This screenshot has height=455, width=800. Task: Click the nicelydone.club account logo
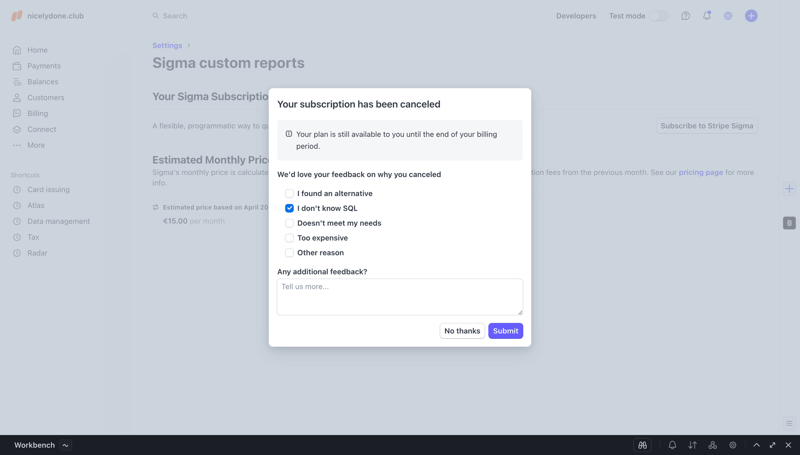click(x=17, y=16)
